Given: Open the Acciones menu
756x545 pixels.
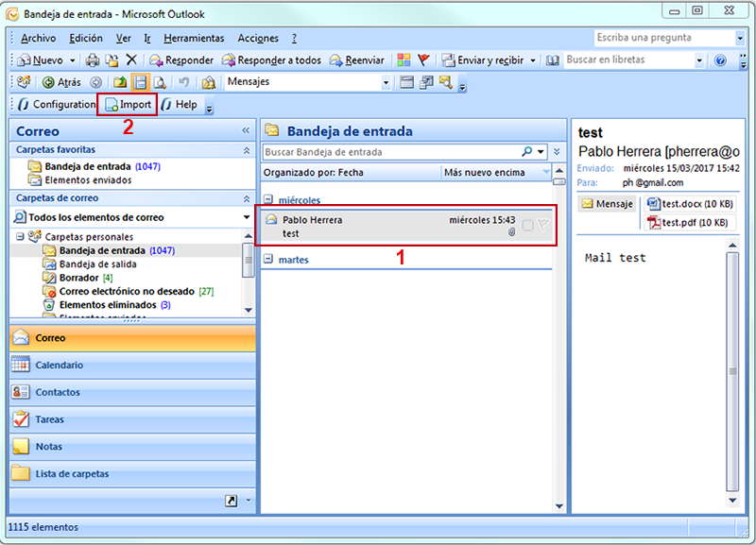Looking at the screenshot, I should [x=258, y=38].
